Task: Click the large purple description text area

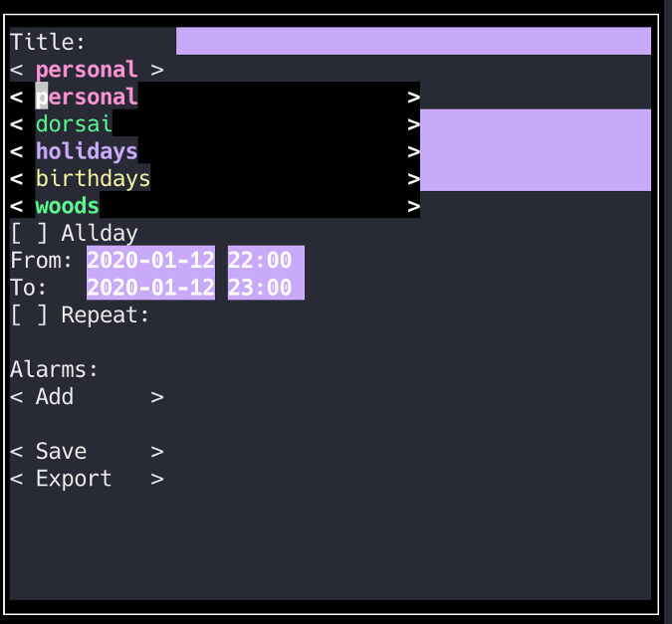Action: point(535,150)
